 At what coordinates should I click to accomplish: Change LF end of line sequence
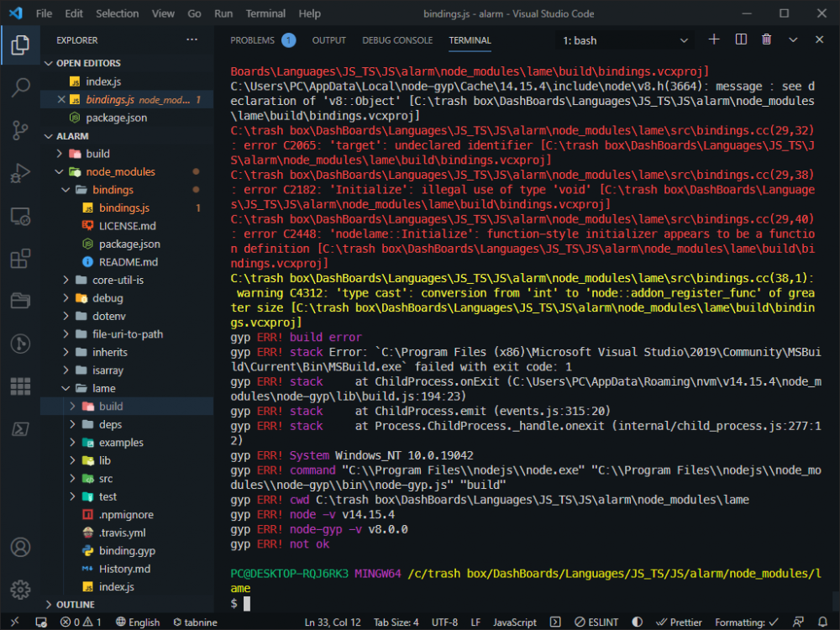[475, 622]
